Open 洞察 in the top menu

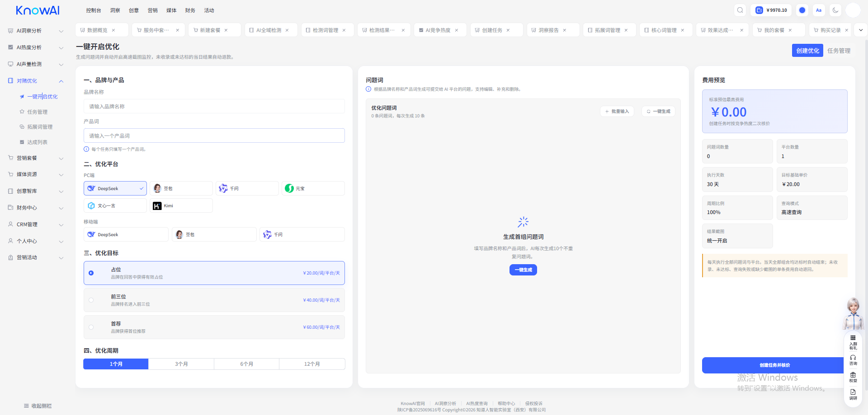(x=115, y=10)
